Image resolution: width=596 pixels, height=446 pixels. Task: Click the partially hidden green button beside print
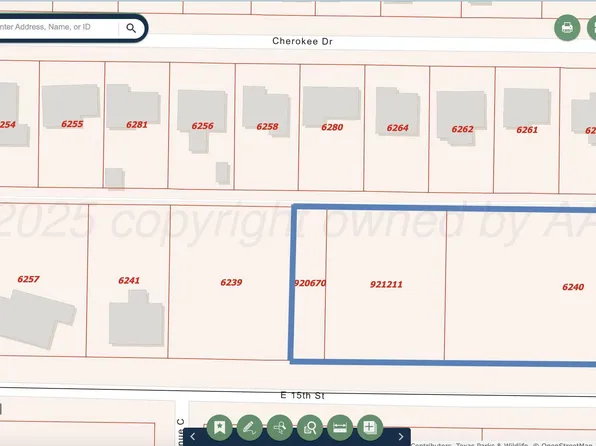pyautogui.click(x=592, y=28)
